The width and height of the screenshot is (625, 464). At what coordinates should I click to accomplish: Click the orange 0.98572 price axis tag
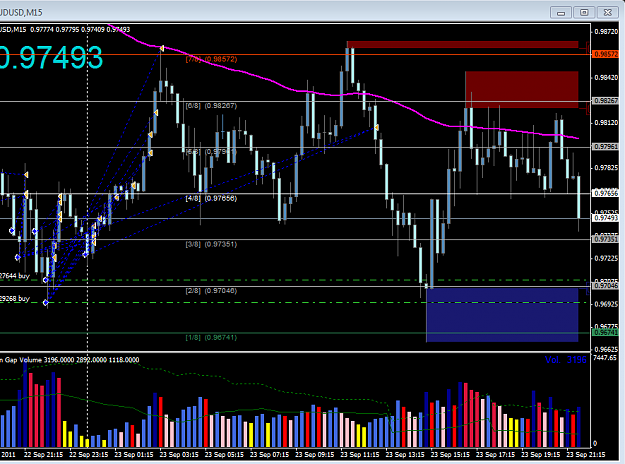coord(605,54)
